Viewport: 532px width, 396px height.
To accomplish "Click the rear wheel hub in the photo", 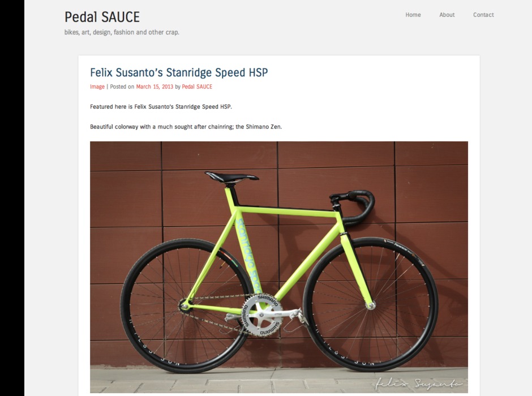I will [x=185, y=306].
